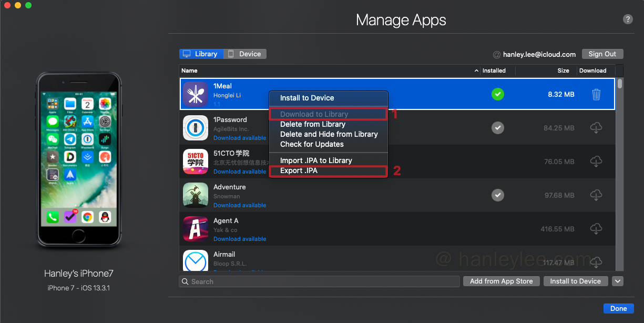Click the Snowman developer text
The height and width of the screenshot is (323, 644).
click(x=227, y=196)
